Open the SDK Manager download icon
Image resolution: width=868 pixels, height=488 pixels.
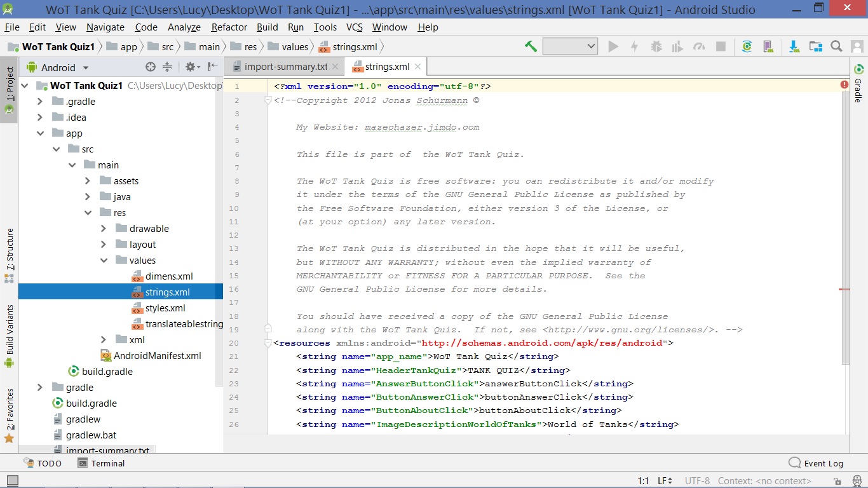[794, 46]
